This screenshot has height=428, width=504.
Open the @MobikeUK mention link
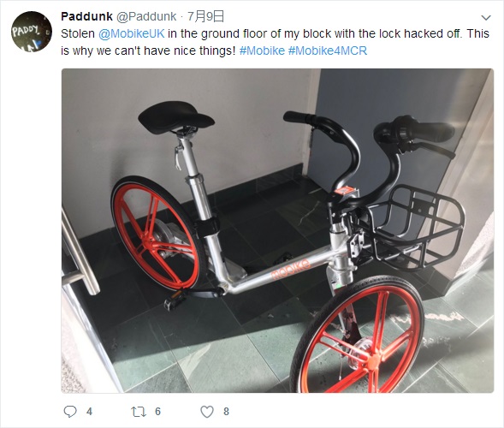point(132,33)
